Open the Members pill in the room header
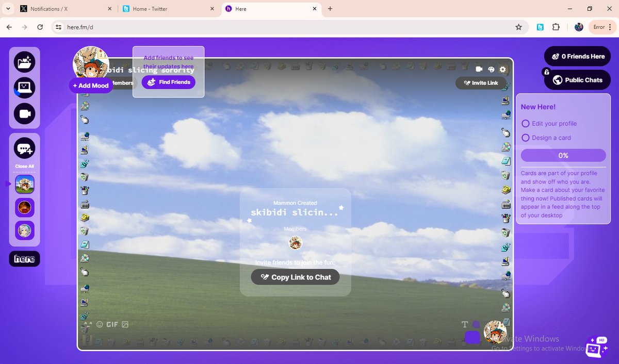 click(123, 83)
